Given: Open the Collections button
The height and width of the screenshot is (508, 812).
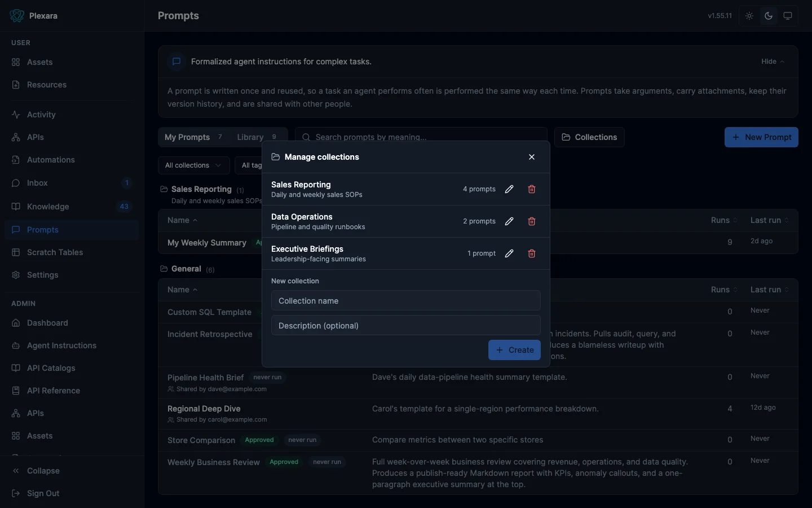Looking at the screenshot, I should 589,137.
